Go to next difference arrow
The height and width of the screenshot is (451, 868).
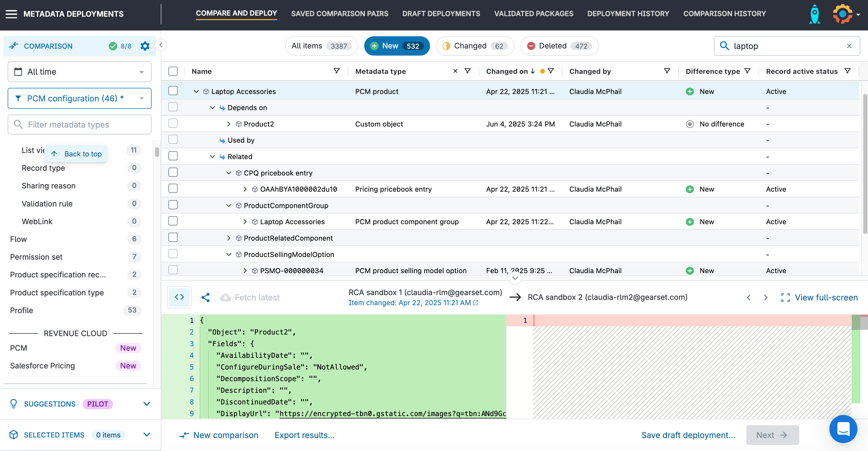766,297
